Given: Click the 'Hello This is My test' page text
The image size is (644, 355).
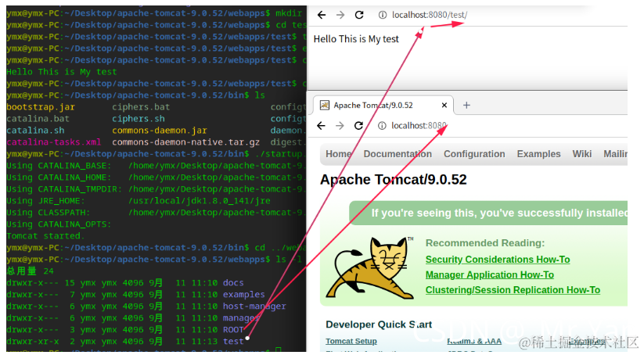Looking at the screenshot, I should click(x=356, y=39).
